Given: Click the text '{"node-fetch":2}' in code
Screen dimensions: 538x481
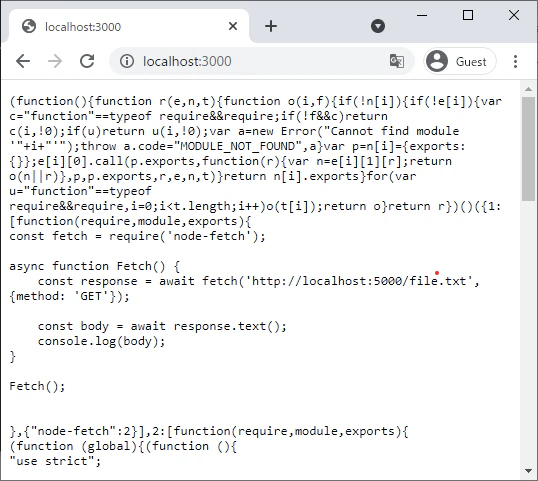Looking at the screenshot, I should coord(81,431).
